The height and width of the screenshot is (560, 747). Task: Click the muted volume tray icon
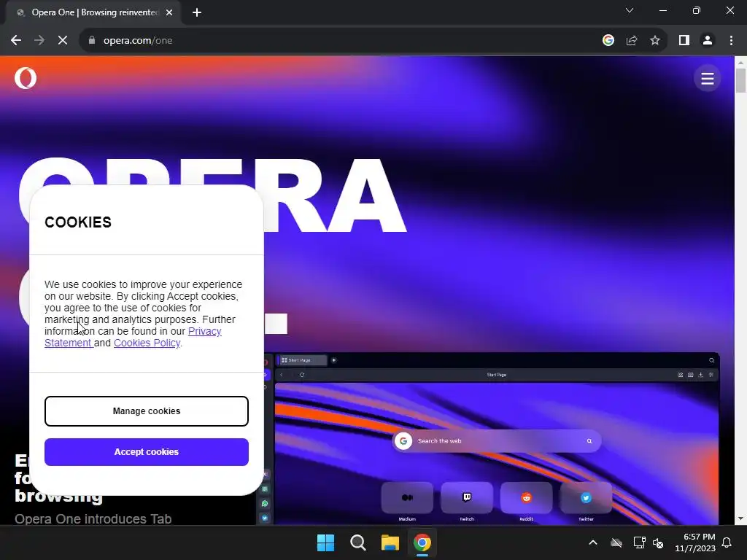658,542
